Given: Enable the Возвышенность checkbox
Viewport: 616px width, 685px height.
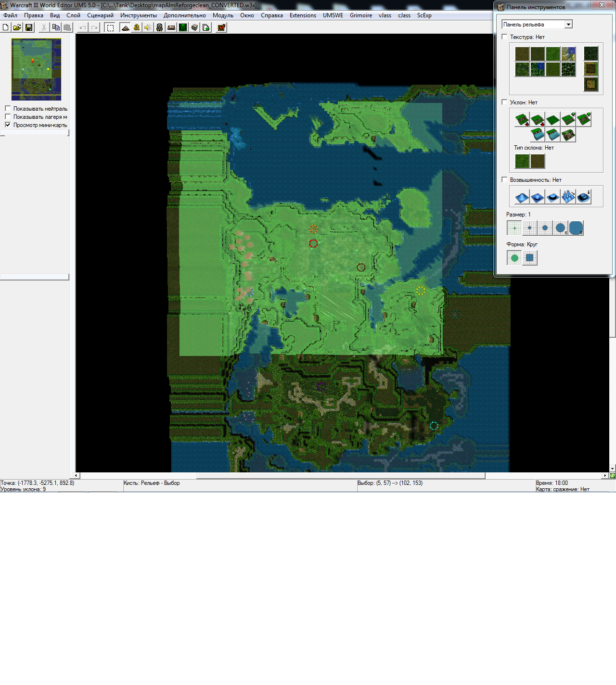Looking at the screenshot, I should (504, 179).
